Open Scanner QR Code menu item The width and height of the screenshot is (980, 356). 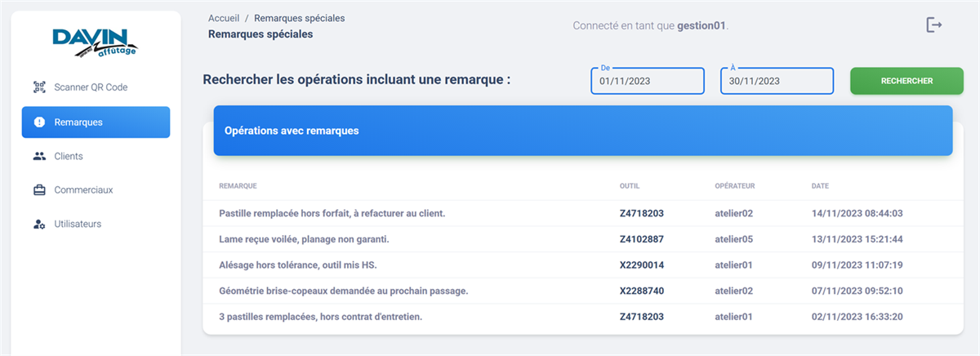96,87
